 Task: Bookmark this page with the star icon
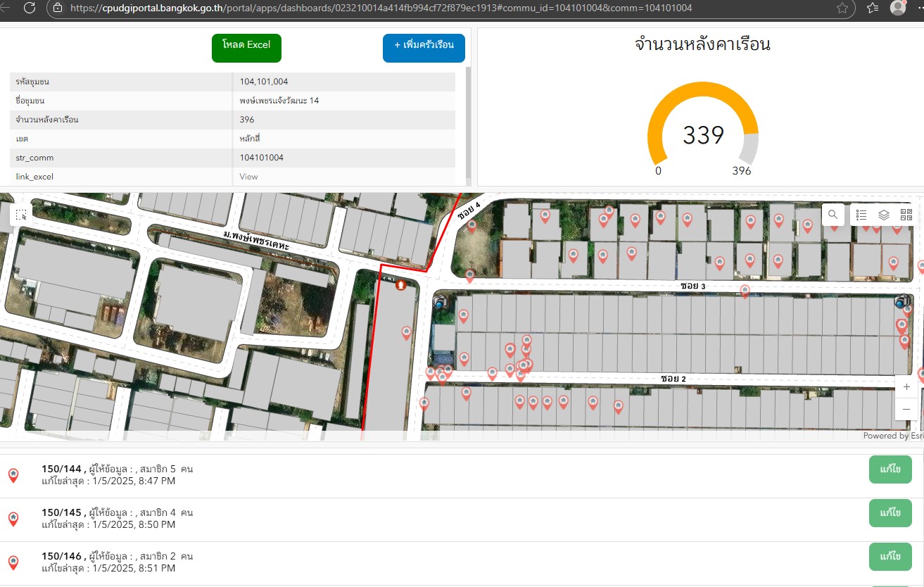[x=842, y=8]
